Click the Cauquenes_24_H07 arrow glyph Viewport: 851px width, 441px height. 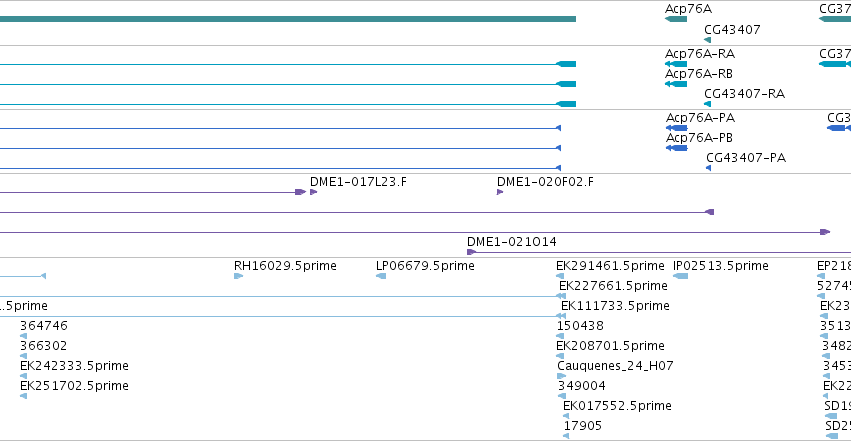561,376
